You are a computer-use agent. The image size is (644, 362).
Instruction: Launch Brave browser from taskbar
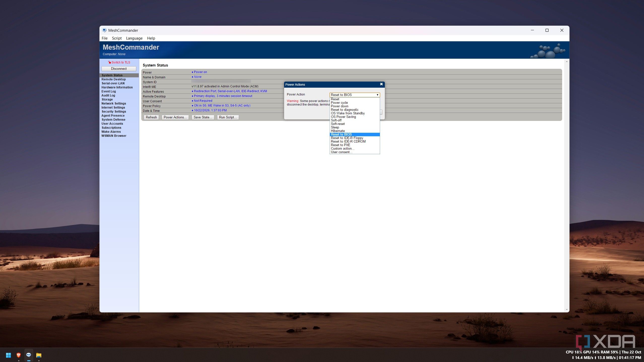click(18, 355)
